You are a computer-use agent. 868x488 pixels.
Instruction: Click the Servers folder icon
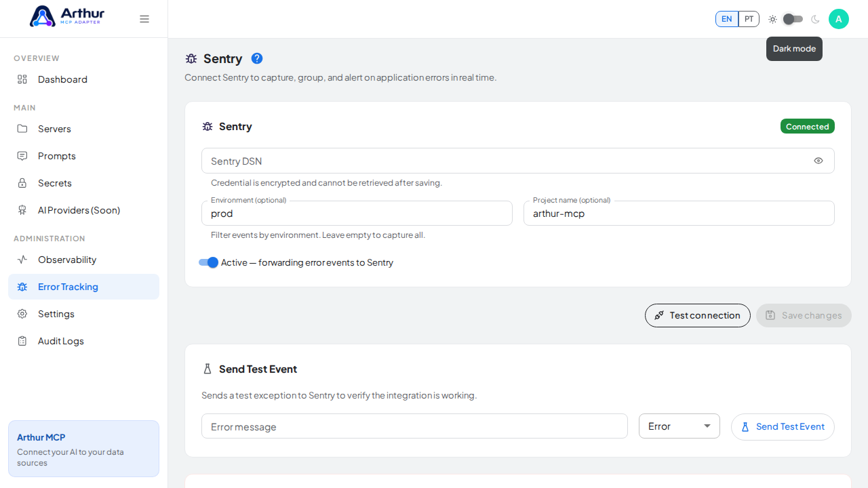tap(22, 129)
